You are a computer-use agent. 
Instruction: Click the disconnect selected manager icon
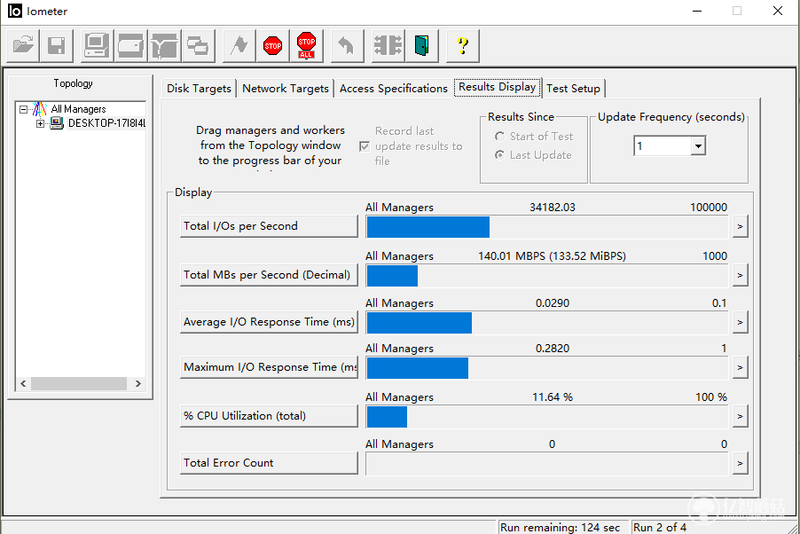388,46
